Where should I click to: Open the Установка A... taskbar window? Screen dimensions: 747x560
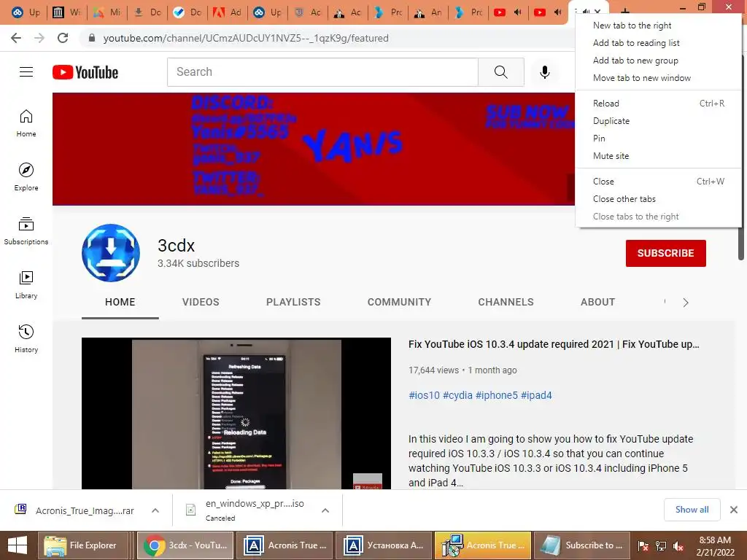384,545
